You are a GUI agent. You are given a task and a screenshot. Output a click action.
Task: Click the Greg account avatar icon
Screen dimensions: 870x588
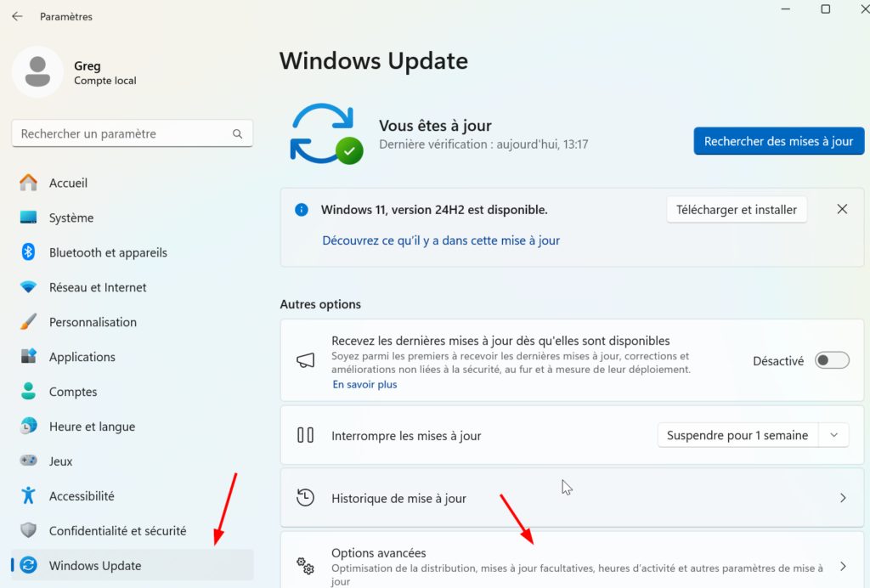[37, 72]
